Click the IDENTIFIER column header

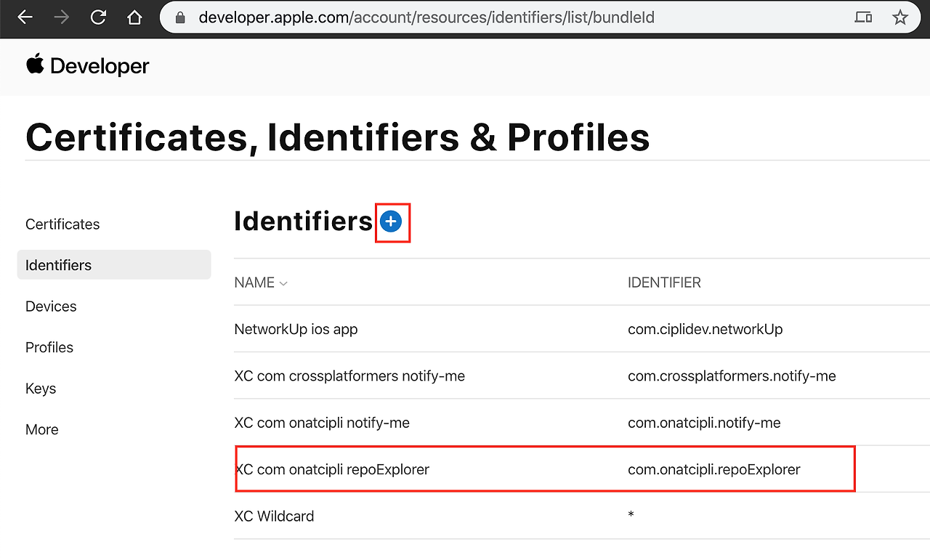pyautogui.click(x=664, y=283)
